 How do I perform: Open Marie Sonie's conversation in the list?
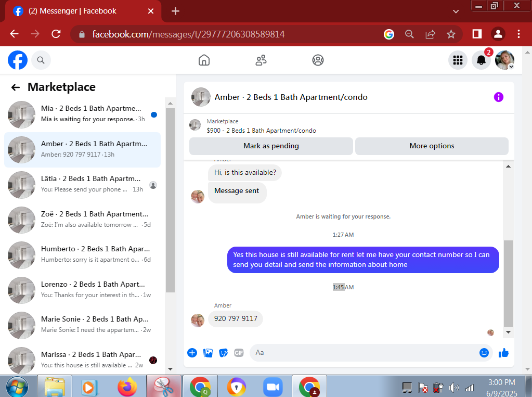(83, 325)
